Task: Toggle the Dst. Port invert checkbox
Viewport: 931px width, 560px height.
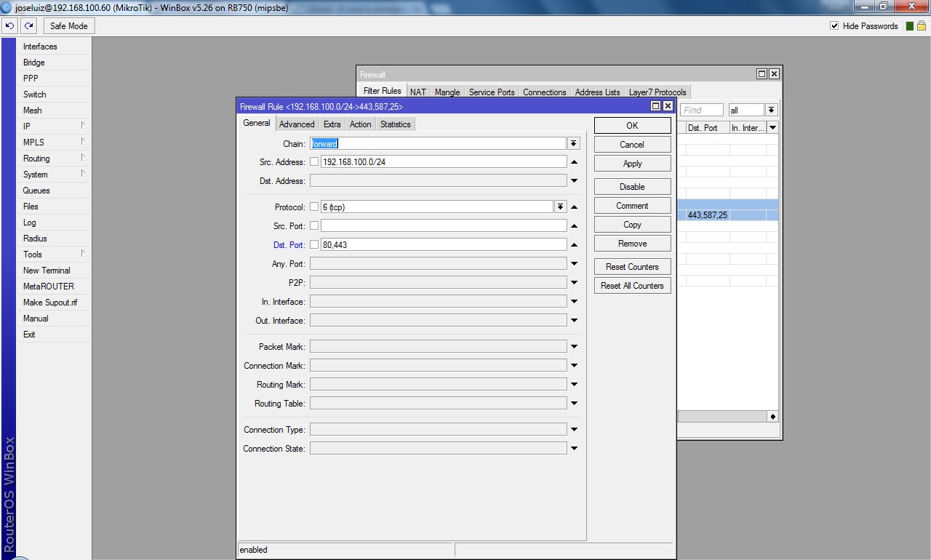Action: [x=314, y=245]
